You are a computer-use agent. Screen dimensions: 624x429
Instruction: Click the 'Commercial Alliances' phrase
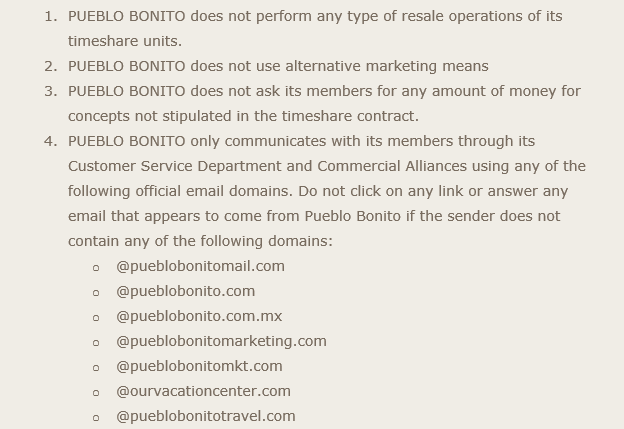392,166
